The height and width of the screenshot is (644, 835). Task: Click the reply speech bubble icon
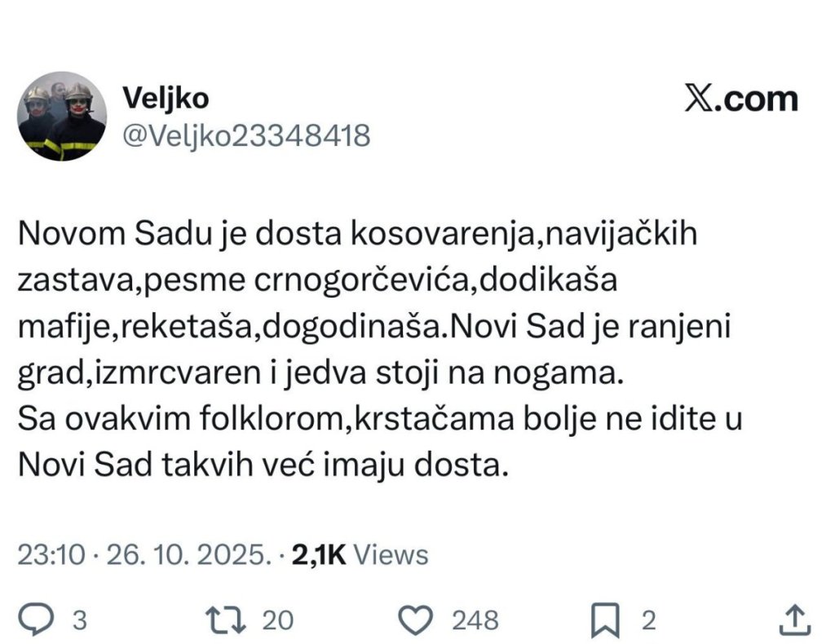click(x=35, y=620)
